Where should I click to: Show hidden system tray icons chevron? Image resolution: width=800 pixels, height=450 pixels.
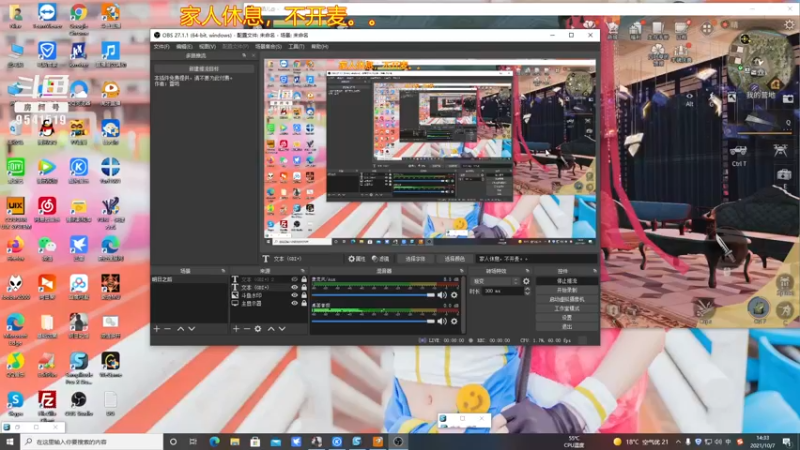pyautogui.click(x=678, y=442)
